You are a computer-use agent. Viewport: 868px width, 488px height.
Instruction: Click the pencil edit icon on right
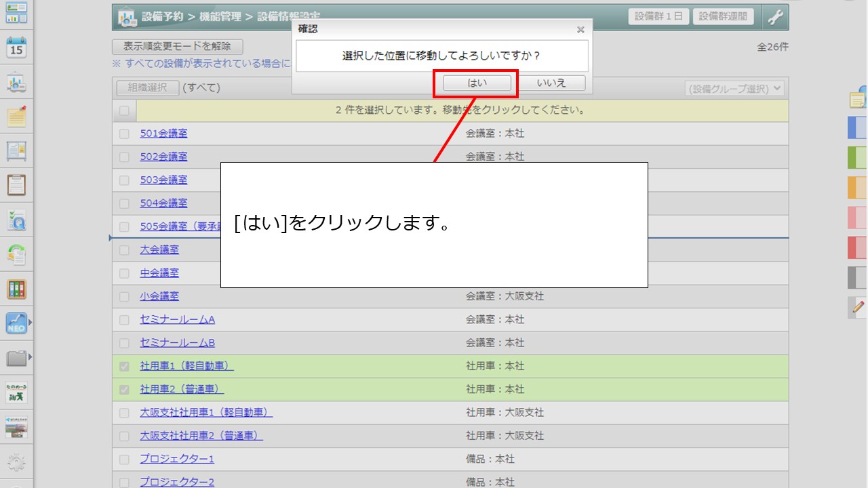click(x=858, y=307)
